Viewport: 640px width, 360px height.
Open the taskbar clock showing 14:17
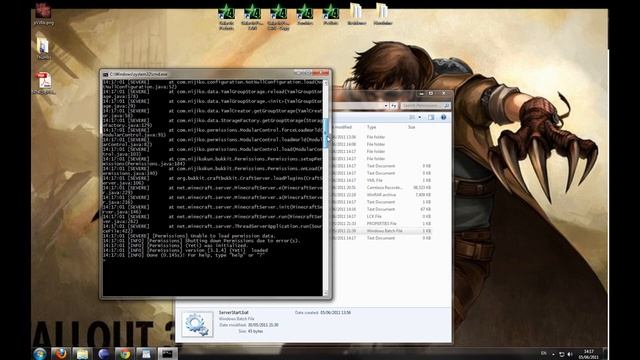tap(589, 354)
